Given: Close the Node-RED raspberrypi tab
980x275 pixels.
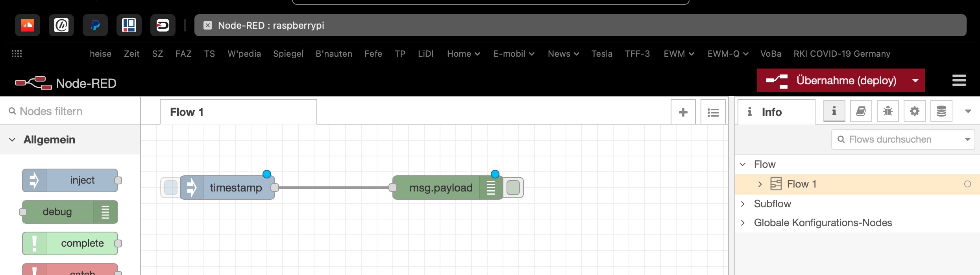Looking at the screenshot, I should 208,25.
